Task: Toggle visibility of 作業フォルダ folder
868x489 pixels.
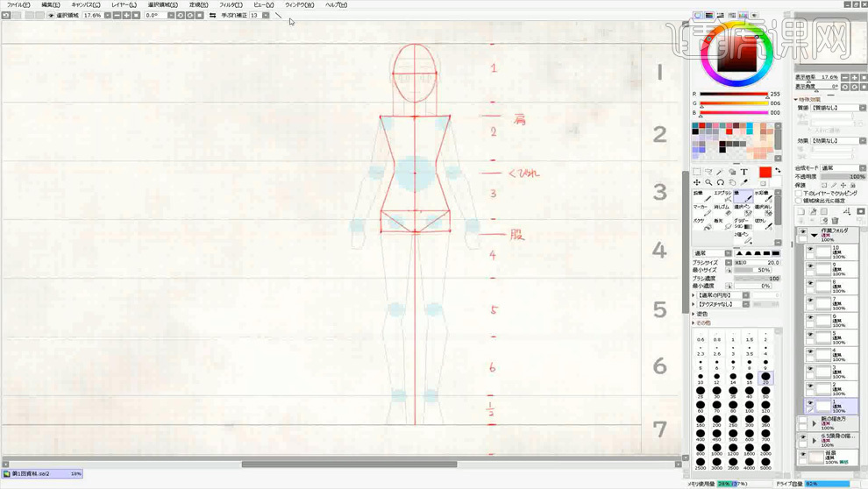Action: (802, 231)
